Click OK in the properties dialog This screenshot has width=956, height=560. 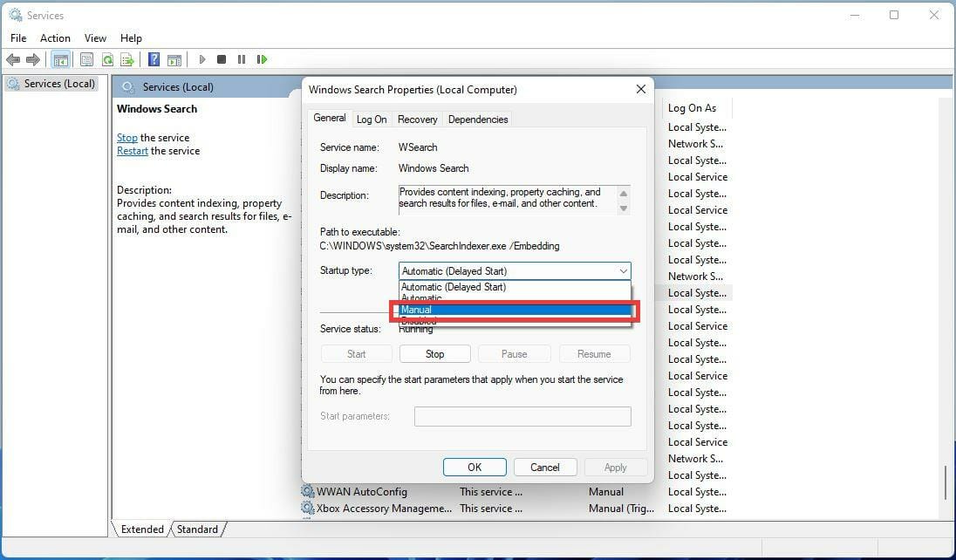475,468
